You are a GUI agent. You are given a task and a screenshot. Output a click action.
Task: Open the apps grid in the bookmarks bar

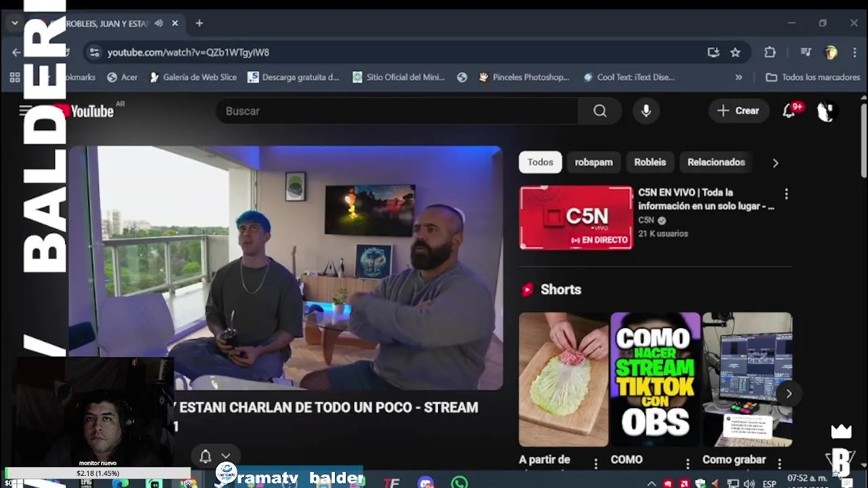15,77
